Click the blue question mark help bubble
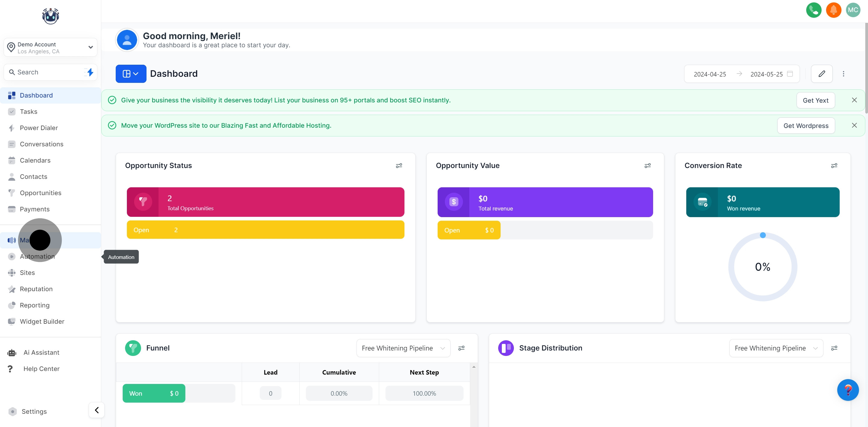868x427 pixels. pyautogui.click(x=848, y=390)
